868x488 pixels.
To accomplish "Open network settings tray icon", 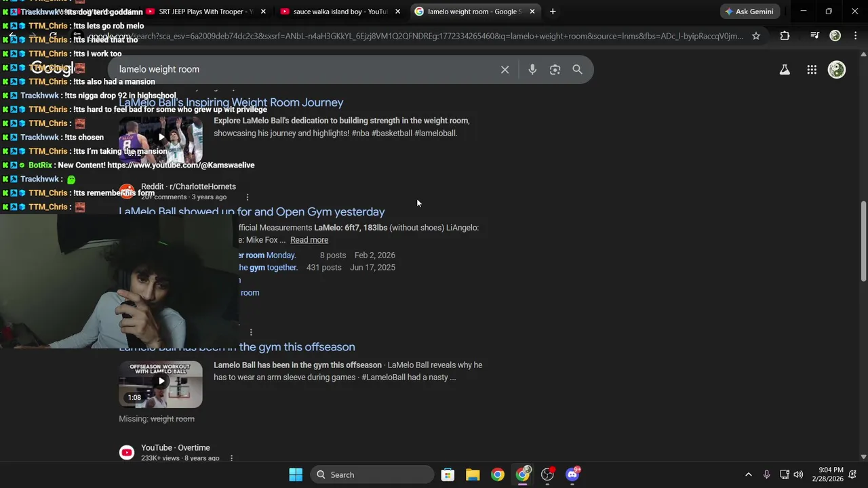I will point(784,474).
